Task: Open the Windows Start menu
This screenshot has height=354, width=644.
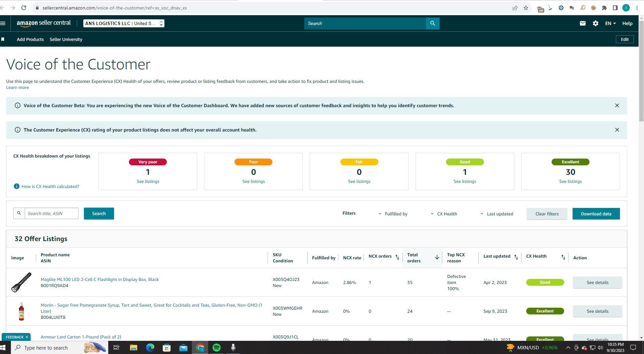Action: pos(3,348)
